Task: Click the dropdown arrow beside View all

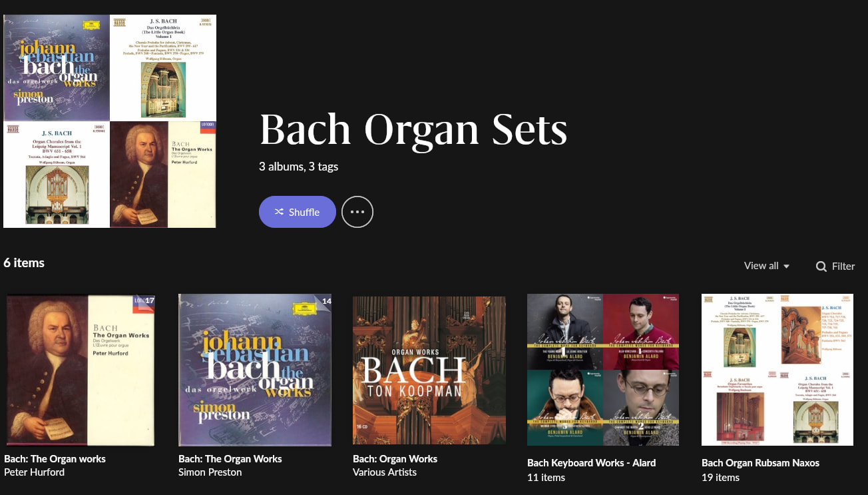Action: click(x=786, y=266)
